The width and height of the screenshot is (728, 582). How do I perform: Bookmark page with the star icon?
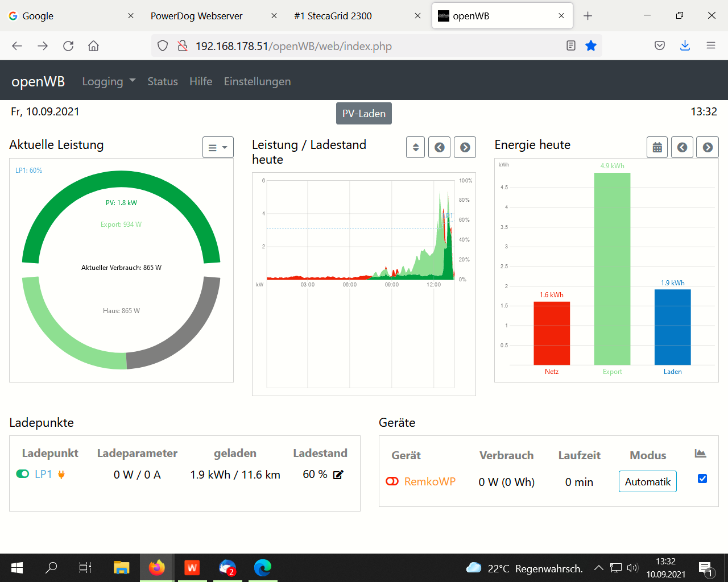[x=591, y=46]
